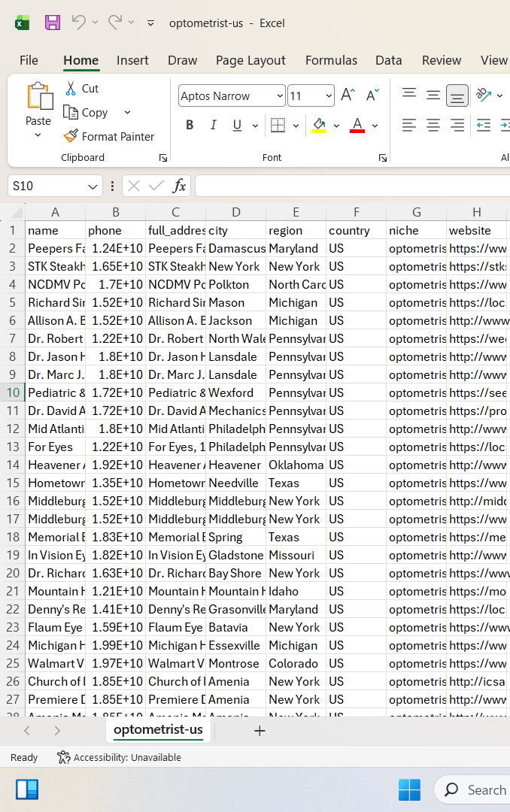This screenshot has width=510, height=812.
Task: Open the Font settings dialog launcher
Action: click(x=382, y=158)
